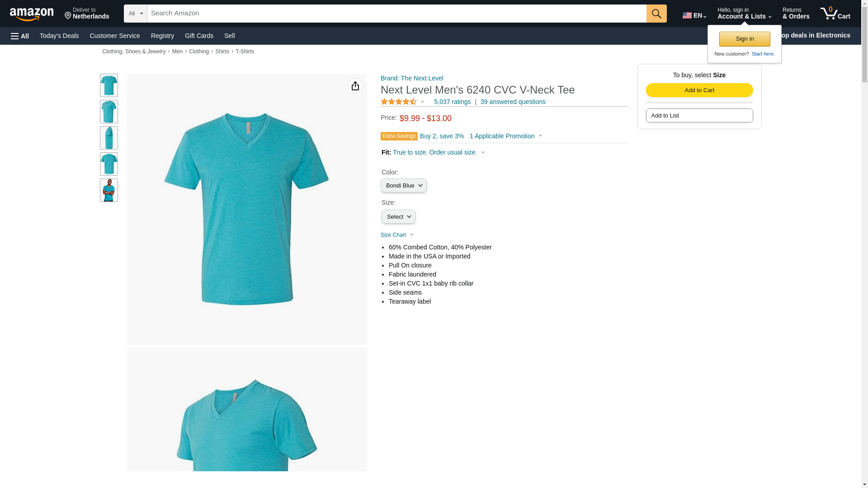The width and height of the screenshot is (868, 488).
Task: Click the star rating icons
Action: pos(398,102)
